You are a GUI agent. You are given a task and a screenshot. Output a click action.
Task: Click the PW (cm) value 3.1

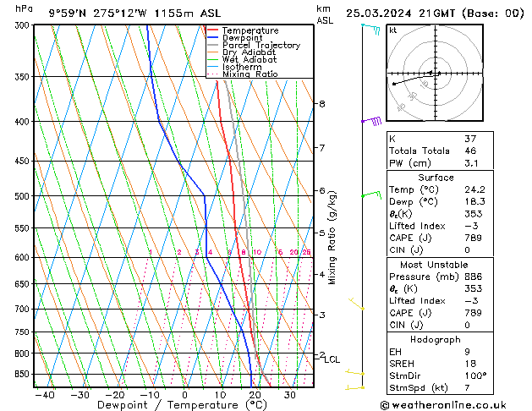471,163
